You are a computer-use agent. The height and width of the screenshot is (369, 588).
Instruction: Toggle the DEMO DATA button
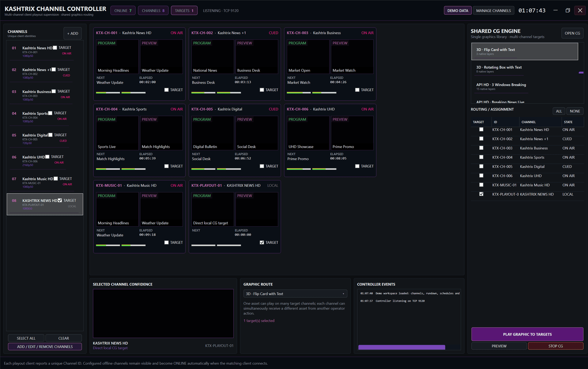pyautogui.click(x=458, y=10)
